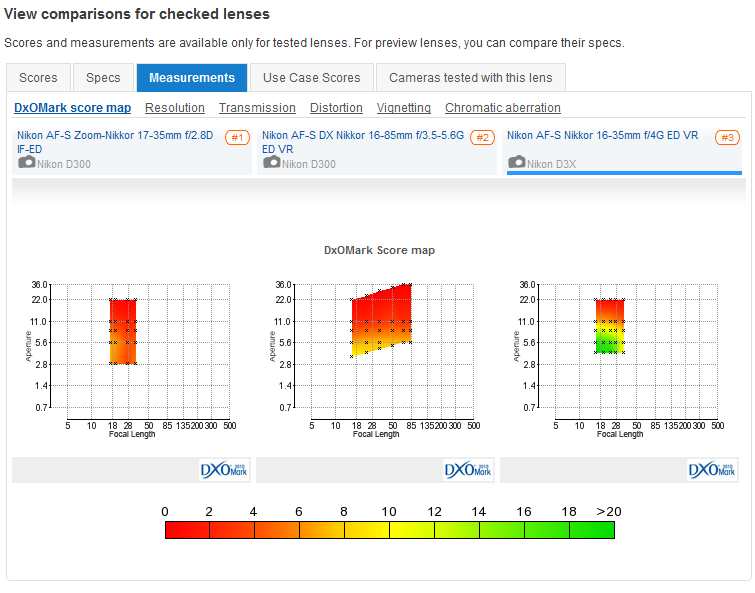This screenshot has width=755, height=593.
Task: Click the DxOMark logo under third chart
Action: click(712, 470)
